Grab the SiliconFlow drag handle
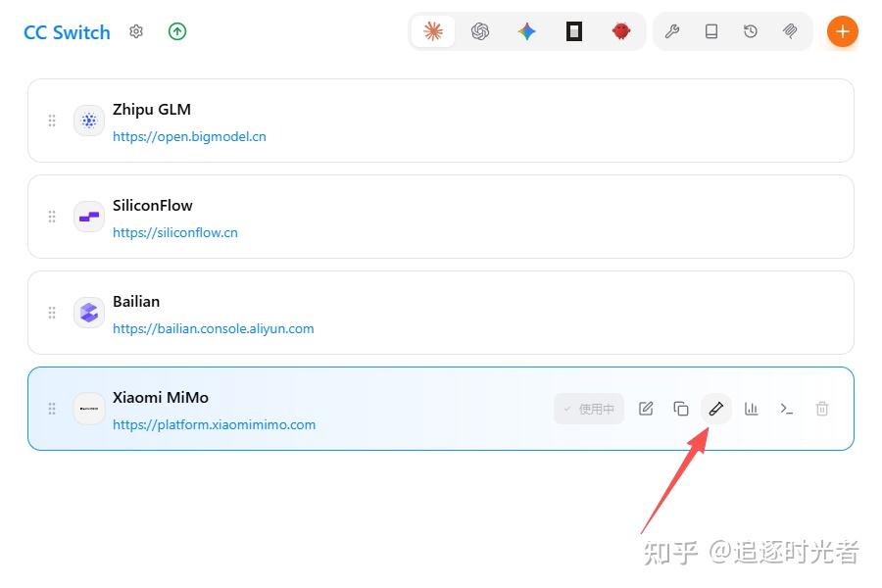This screenshot has width=882, height=588. (x=52, y=217)
